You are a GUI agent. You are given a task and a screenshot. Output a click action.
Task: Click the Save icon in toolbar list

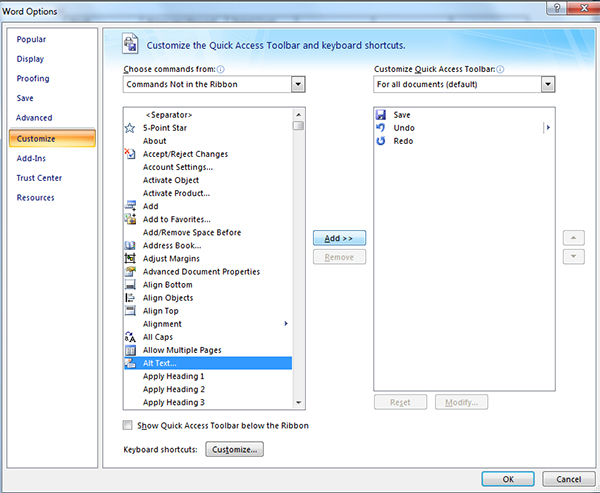380,115
